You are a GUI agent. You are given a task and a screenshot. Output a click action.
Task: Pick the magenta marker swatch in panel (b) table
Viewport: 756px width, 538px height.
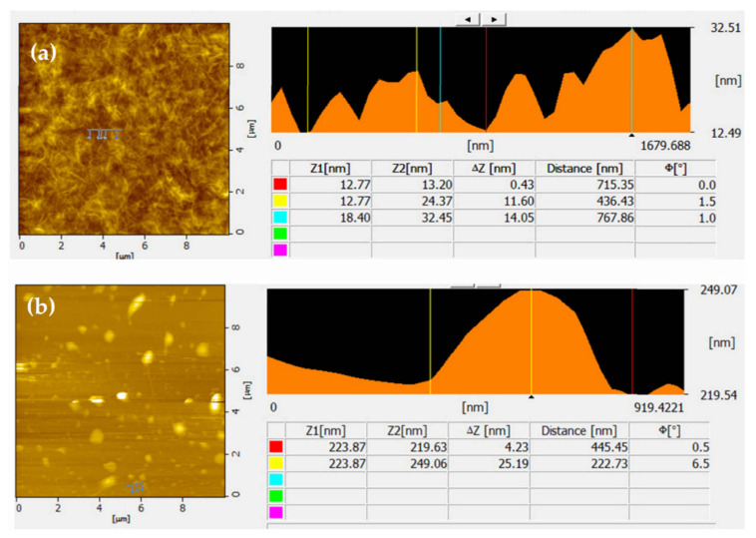276,511
